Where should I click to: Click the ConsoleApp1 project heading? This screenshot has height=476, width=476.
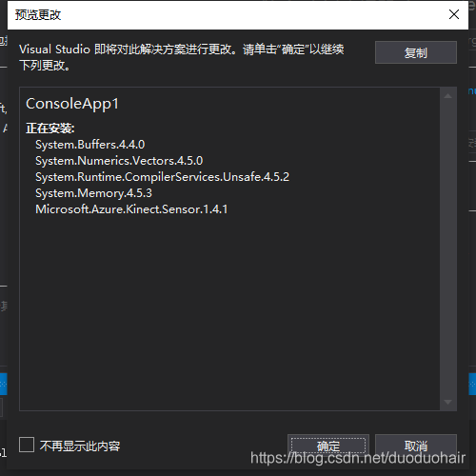72,104
